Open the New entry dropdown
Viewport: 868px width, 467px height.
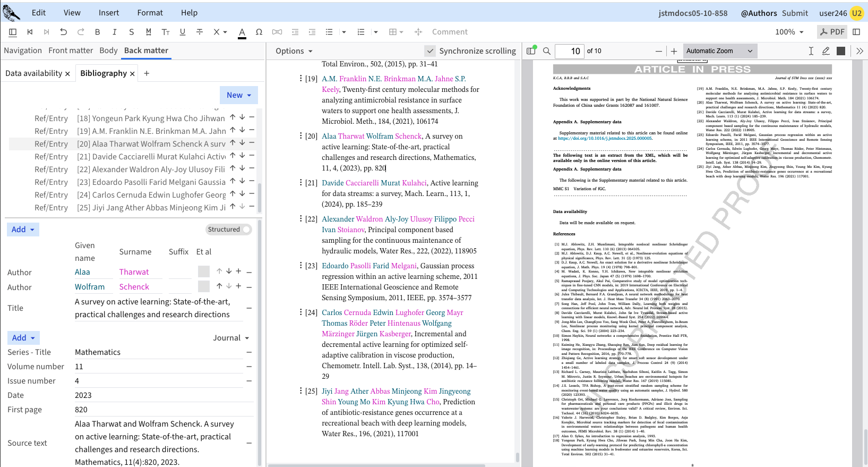click(x=238, y=95)
